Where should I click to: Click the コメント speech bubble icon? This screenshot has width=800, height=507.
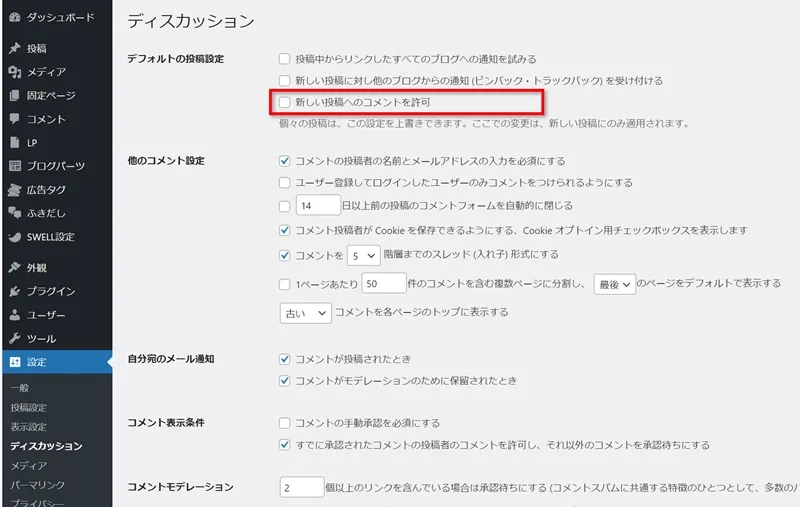pyautogui.click(x=14, y=119)
